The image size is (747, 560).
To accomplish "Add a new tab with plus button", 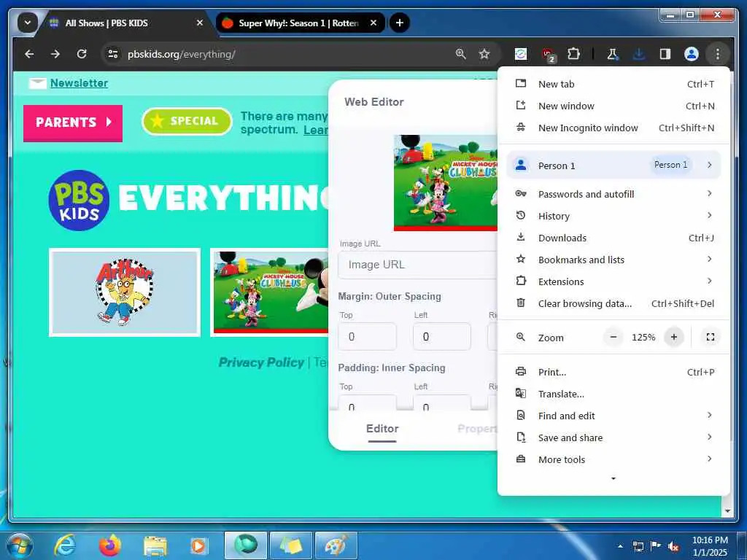I will [400, 23].
